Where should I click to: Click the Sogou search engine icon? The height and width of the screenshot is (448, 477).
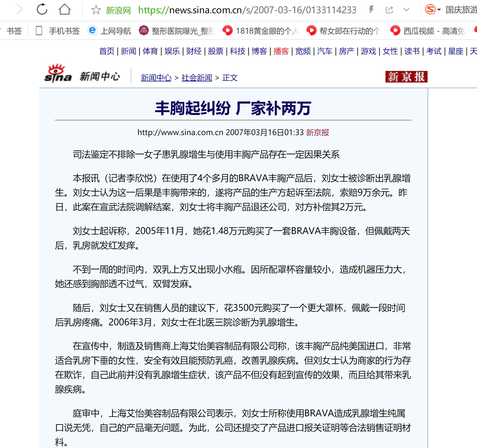tap(430, 10)
